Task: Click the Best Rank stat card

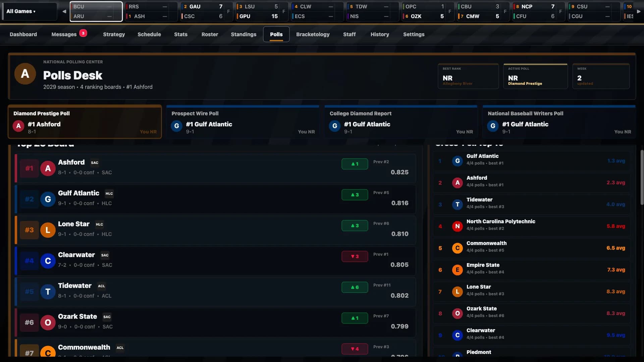Action: click(x=468, y=76)
